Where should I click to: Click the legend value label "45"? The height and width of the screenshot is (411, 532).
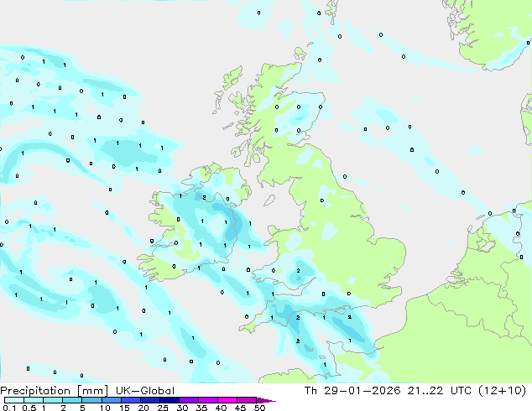pyautogui.click(x=240, y=408)
